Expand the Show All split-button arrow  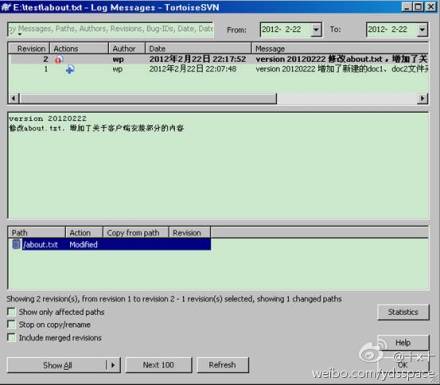[113, 365]
